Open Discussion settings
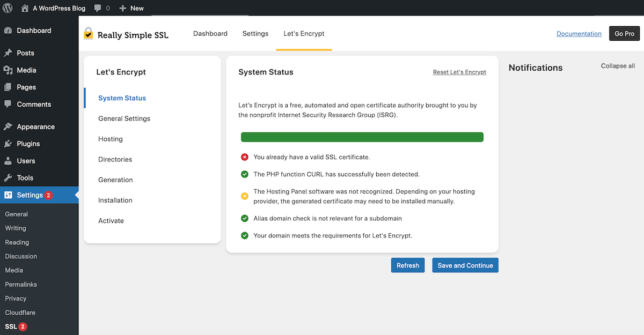 (x=21, y=256)
